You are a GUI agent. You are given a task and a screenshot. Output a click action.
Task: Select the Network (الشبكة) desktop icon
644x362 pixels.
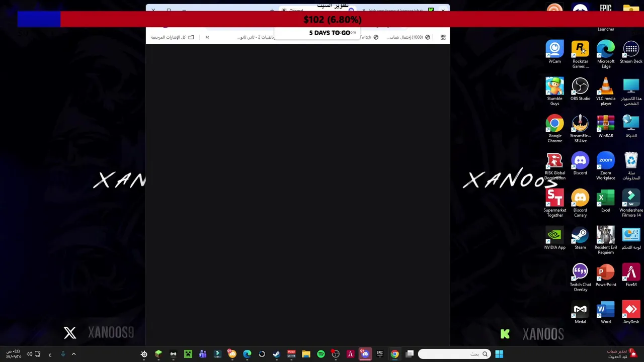coord(631,126)
